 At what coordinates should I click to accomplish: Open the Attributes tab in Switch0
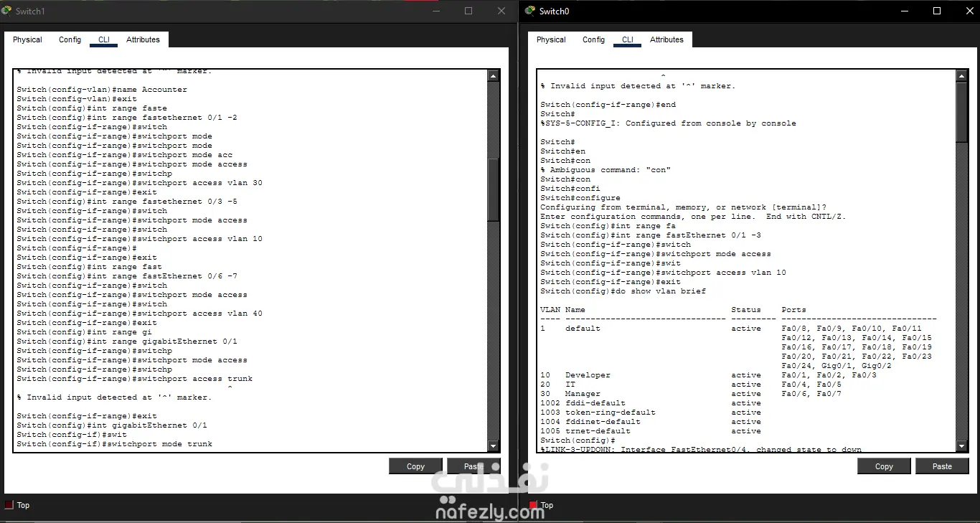coord(666,39)
